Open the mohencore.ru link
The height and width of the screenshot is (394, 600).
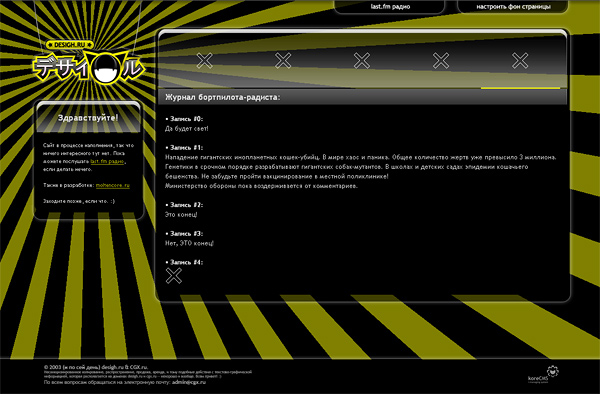112,185
